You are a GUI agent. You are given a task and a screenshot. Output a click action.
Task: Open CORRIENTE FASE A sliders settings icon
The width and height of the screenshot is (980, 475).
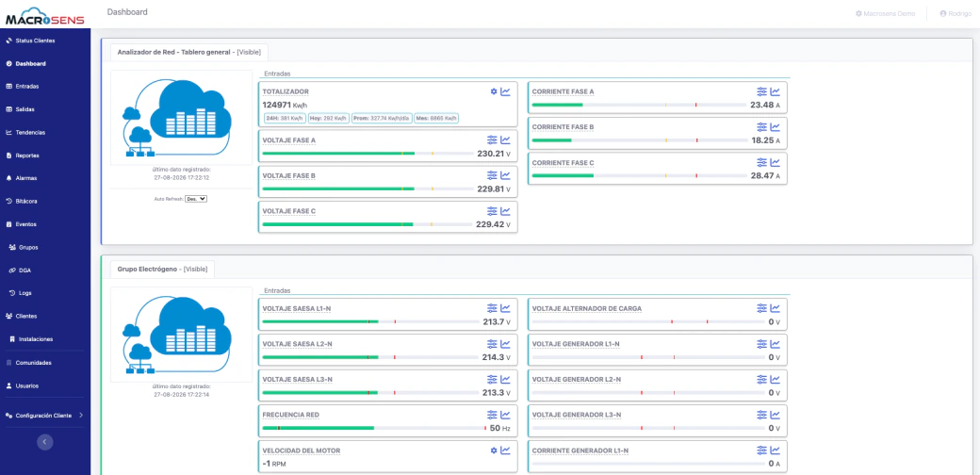[762, 91]
